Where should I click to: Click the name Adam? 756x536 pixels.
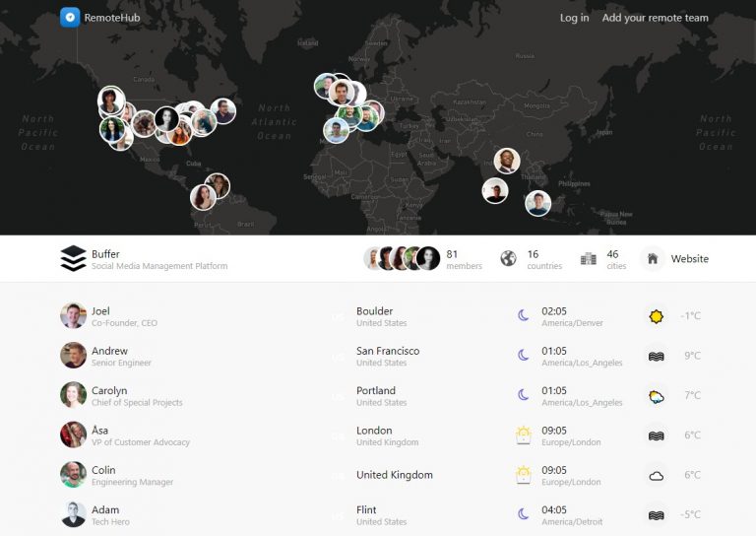(105, 509)
